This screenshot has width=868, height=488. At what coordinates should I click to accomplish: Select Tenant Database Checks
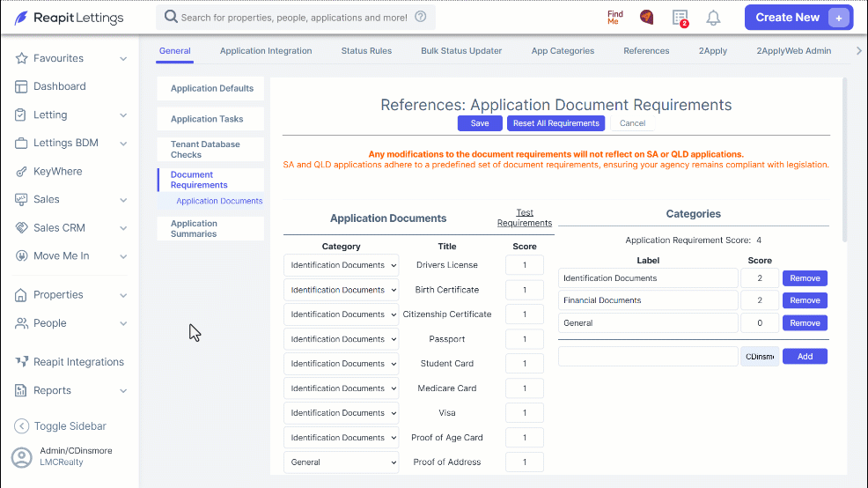click(211, 150)
